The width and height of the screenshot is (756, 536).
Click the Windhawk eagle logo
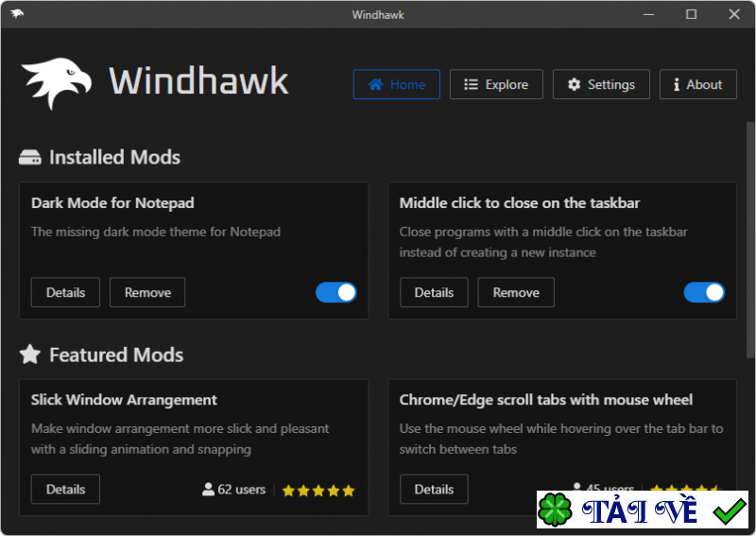(x=57, y=82)
